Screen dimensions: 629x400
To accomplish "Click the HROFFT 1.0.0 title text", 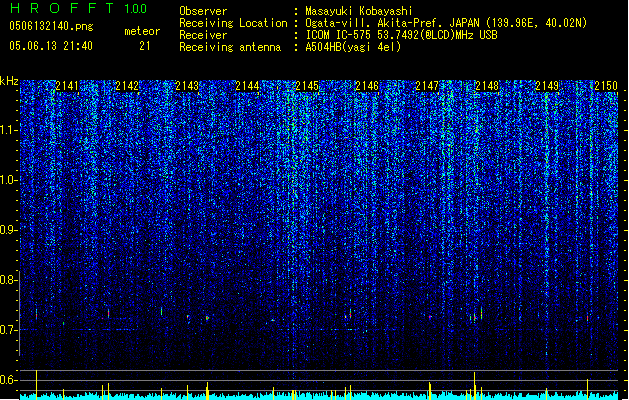I will pos(79,8).
